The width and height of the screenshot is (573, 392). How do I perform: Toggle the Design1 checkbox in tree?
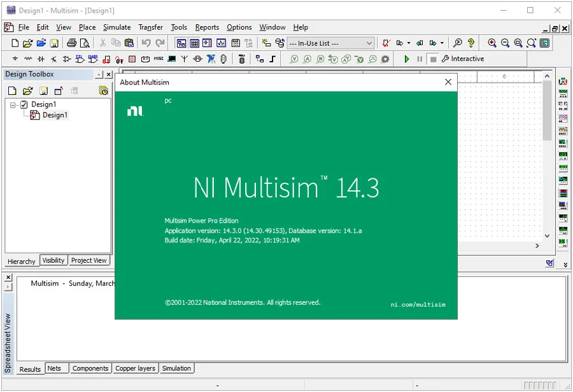pos(24,104)
